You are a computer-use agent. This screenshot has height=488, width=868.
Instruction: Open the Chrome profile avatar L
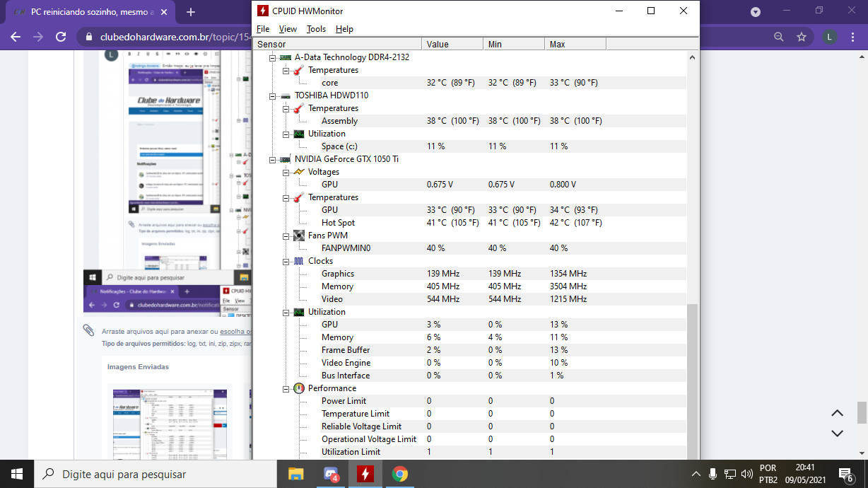[831, 37]
